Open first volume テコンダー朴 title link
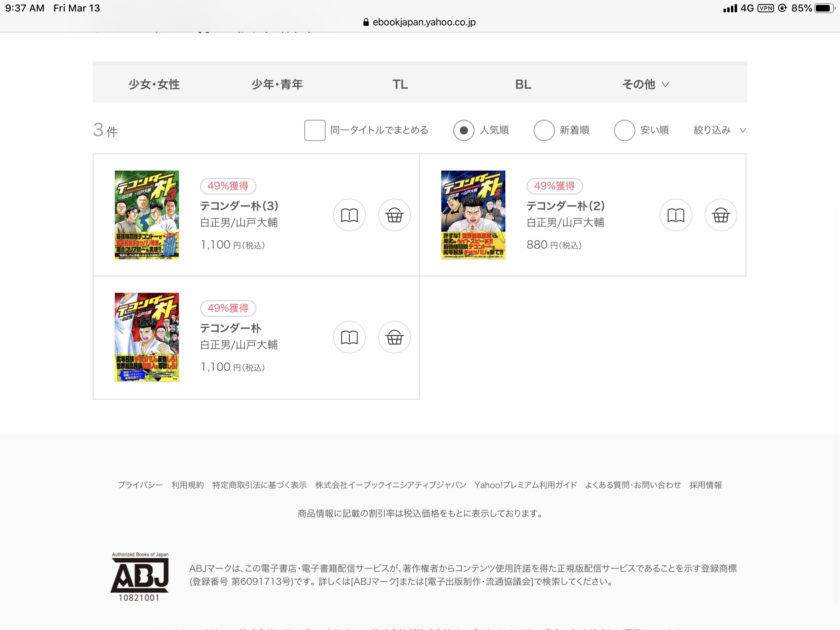 click(x=231, y=328)
